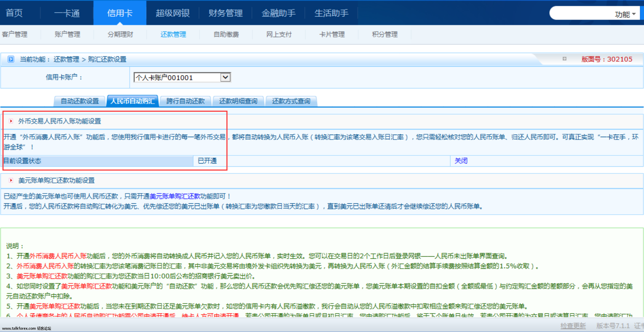Click the blue arrow icon before 当前功能

point(11,59)
